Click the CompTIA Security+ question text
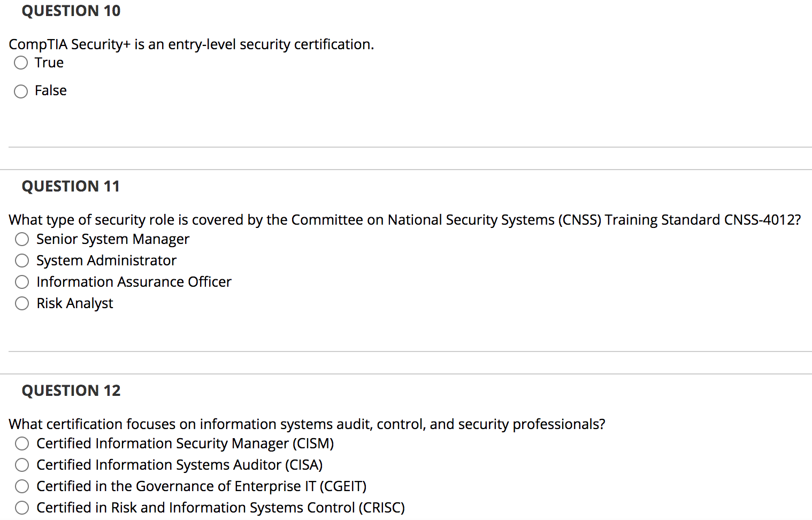The width and height of the screenshot is (812, 520). [191, 44]
